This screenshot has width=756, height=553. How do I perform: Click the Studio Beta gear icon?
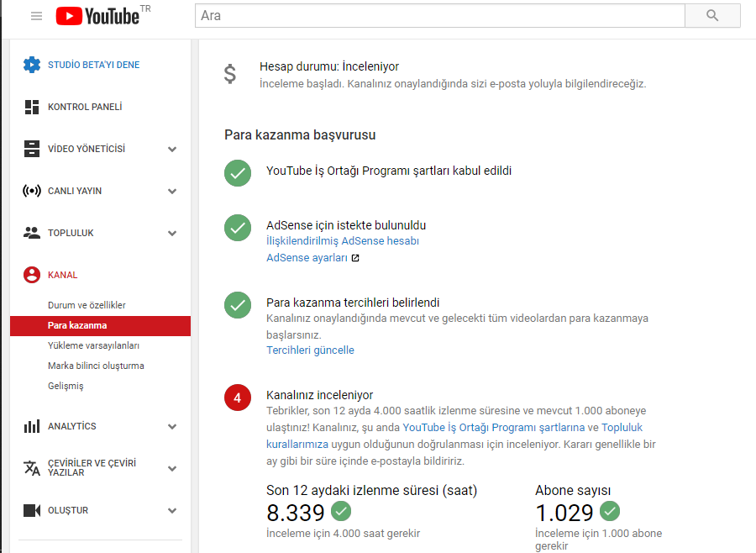click(32, 65)
